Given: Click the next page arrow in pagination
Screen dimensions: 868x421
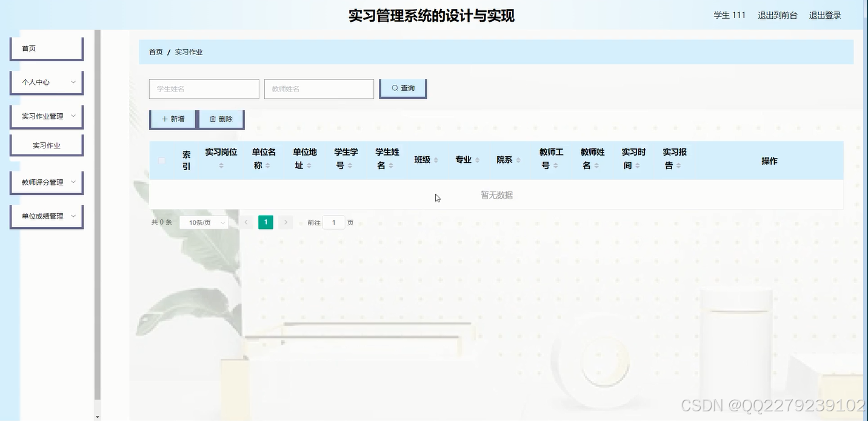Looking at the screenshot, I should pyautogui.click(x=285, y=222).
